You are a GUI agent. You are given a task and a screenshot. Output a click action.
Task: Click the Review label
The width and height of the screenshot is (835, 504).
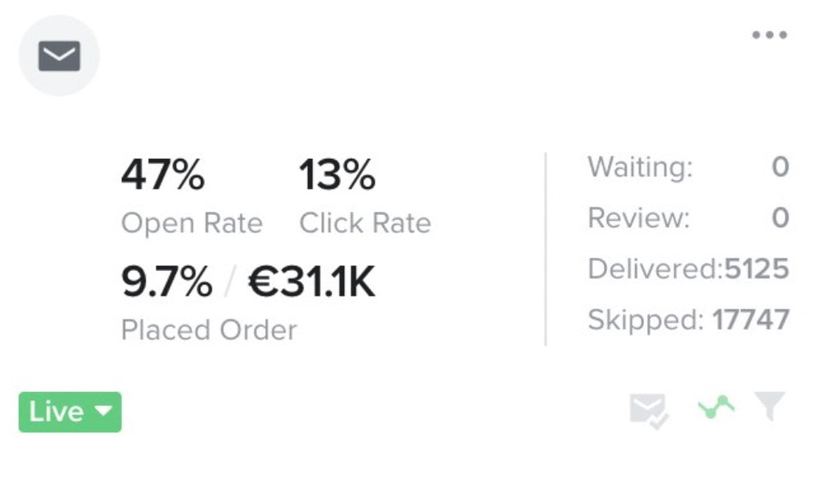[x=638, y=218]
